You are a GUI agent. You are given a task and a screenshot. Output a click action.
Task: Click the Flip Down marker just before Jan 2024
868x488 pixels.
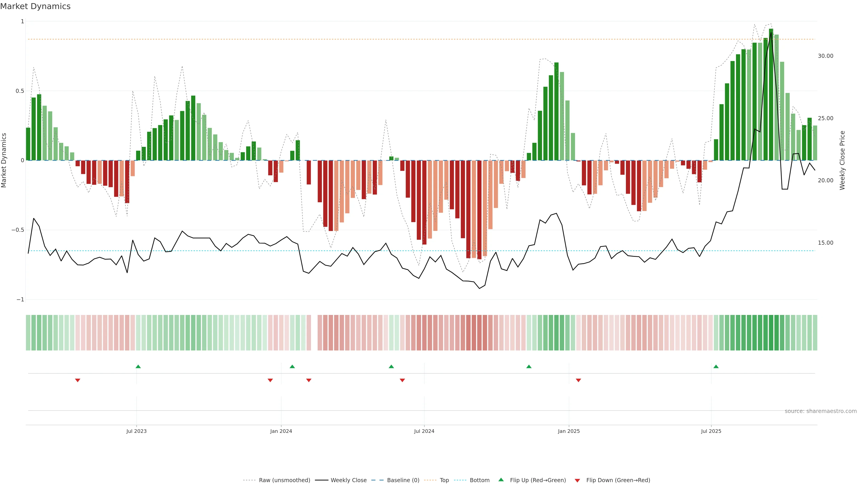coord(270,380)
